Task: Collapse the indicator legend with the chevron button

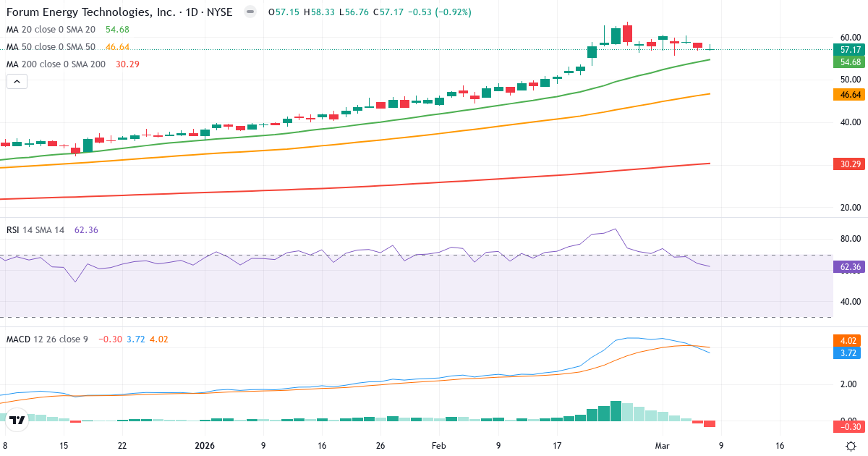Action: [x=16, y=81]
